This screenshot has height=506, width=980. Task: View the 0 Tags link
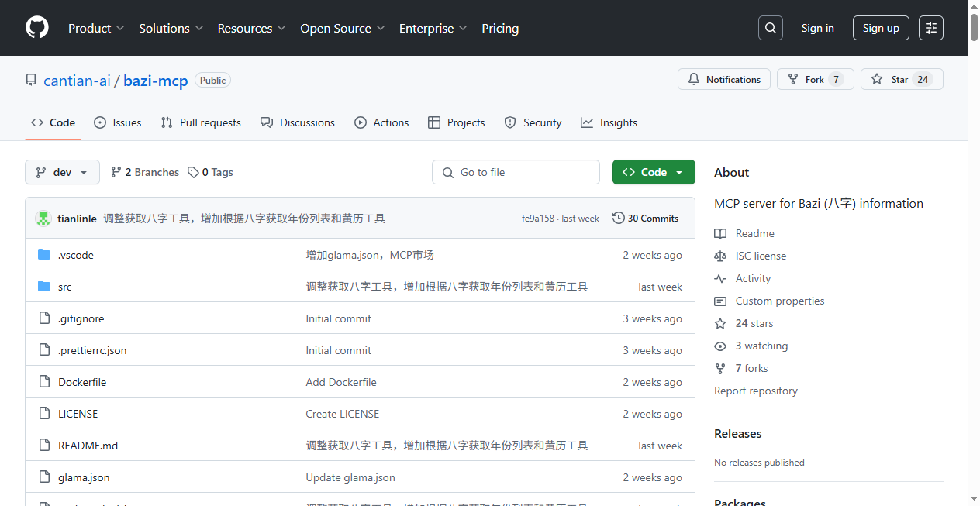pos(210,172)
